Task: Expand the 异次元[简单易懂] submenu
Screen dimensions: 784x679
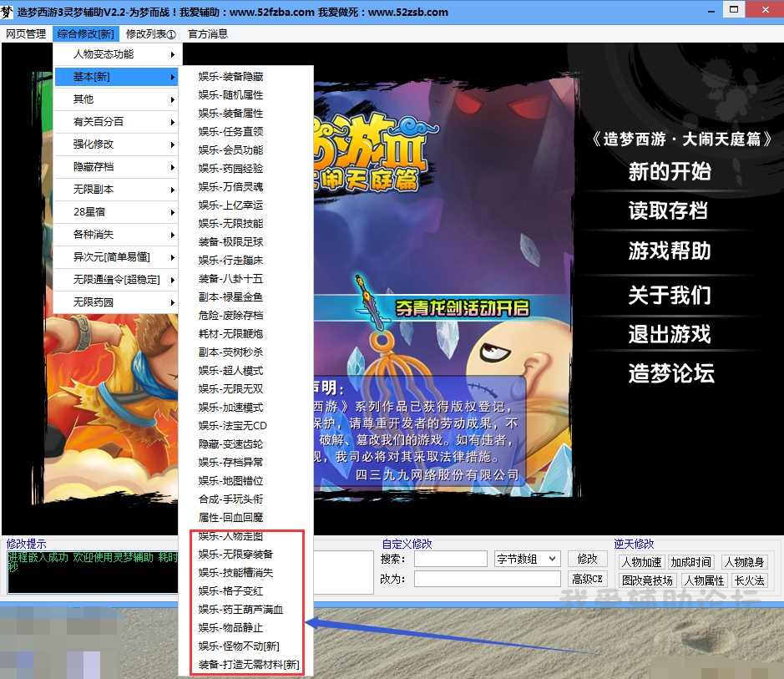Action: (117, 257)
